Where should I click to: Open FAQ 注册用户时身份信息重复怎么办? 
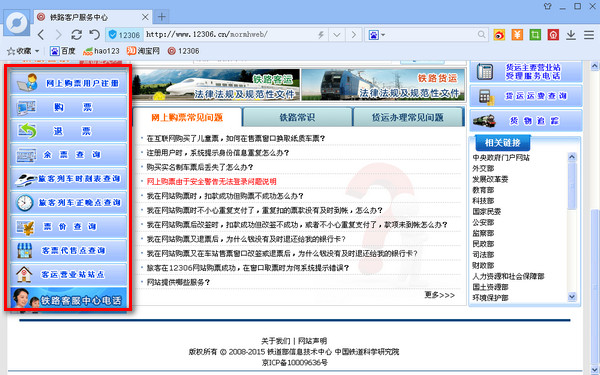[218, 153]
